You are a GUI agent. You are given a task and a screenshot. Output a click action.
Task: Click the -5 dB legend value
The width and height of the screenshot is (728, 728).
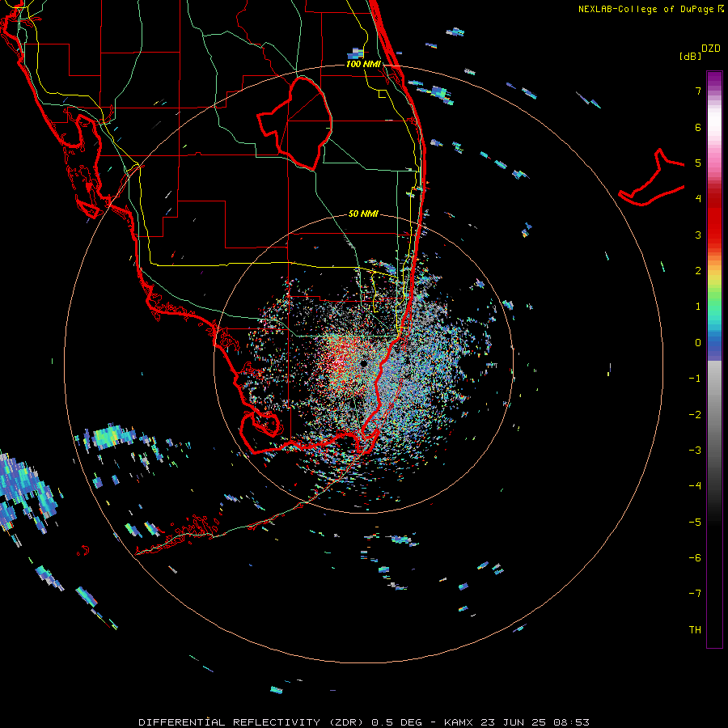tap(695, 523)
